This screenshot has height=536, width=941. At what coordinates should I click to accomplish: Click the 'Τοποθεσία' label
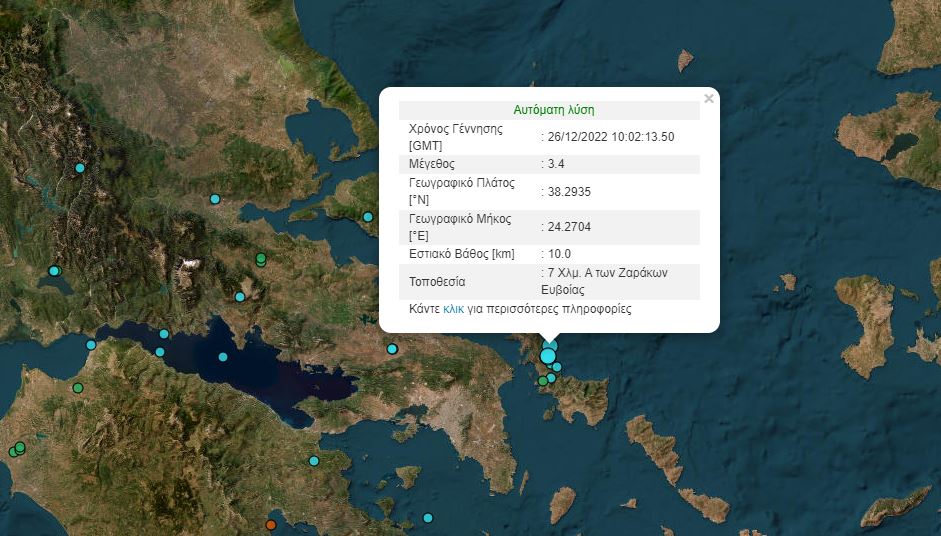pos(437,282)
